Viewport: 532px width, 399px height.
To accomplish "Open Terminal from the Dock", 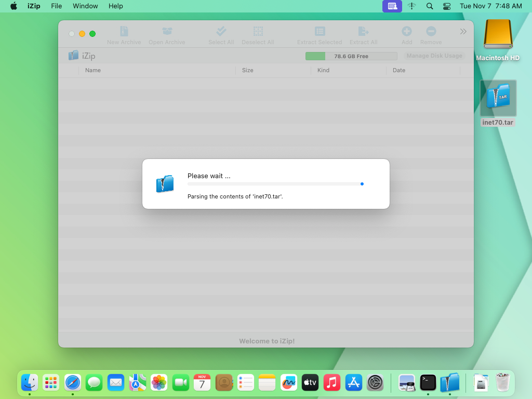I will click(x=428, y=383).
